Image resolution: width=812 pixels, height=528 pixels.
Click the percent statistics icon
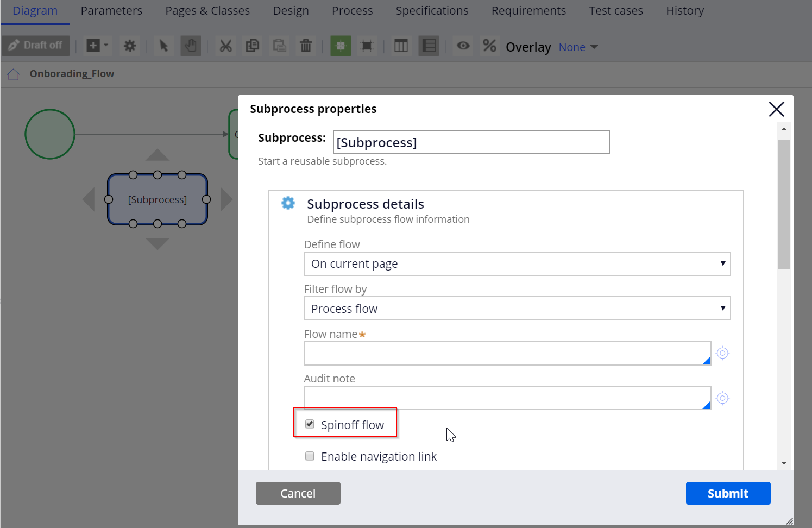click(x=489, y=46)
